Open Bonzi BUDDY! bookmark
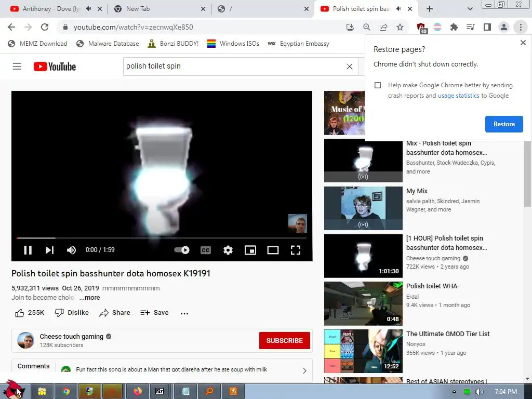532x399 pixels. click(173, 44)
